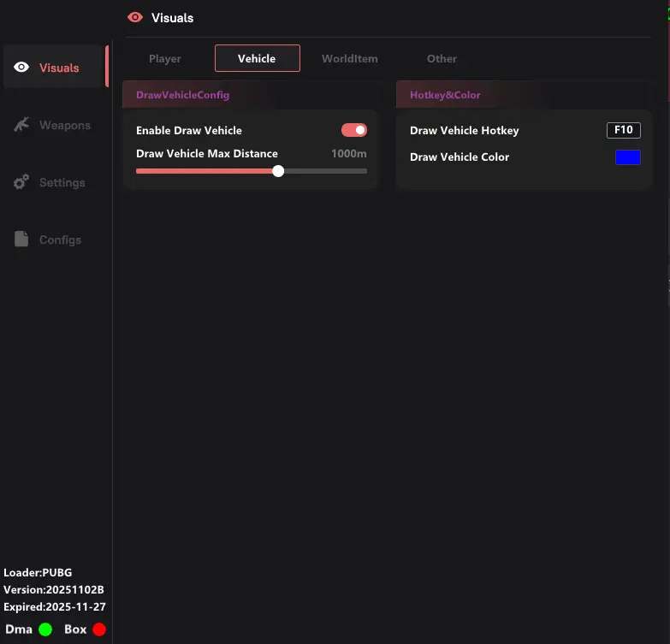Screen dimensions: 670x644
Task: Click the F10 hotkey button
Action: tap(623, 130)
